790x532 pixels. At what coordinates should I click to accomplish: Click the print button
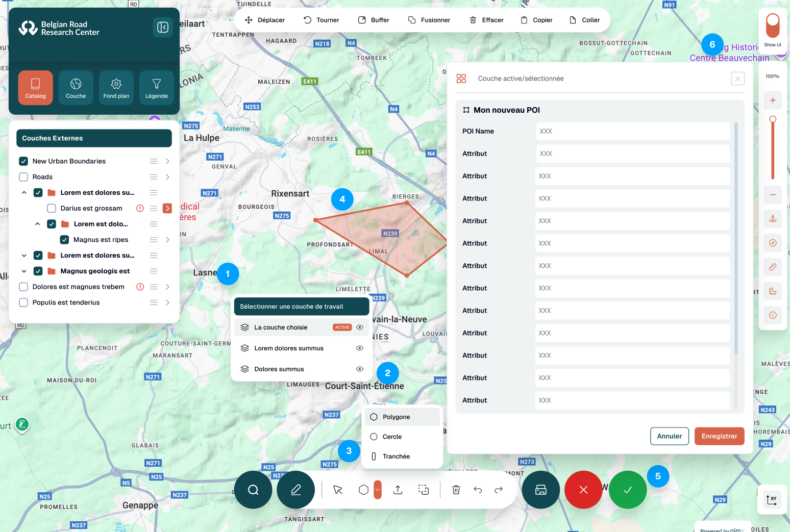coord(540,490)
